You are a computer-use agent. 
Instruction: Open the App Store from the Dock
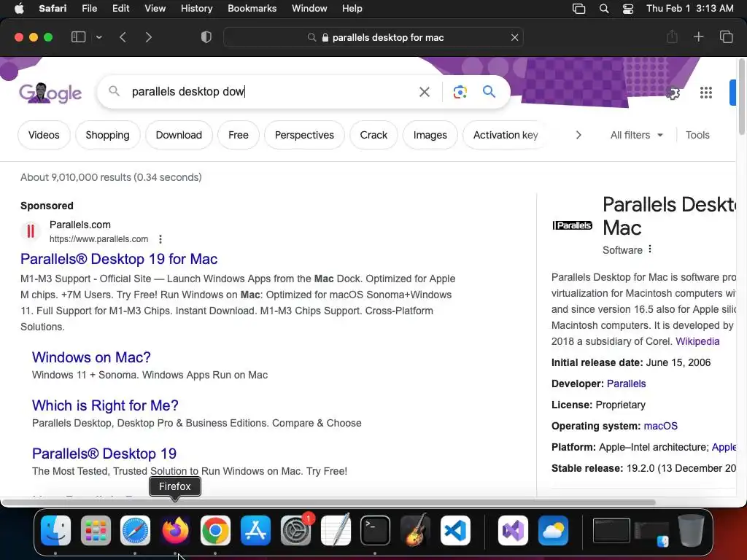(x=255, y=530)
